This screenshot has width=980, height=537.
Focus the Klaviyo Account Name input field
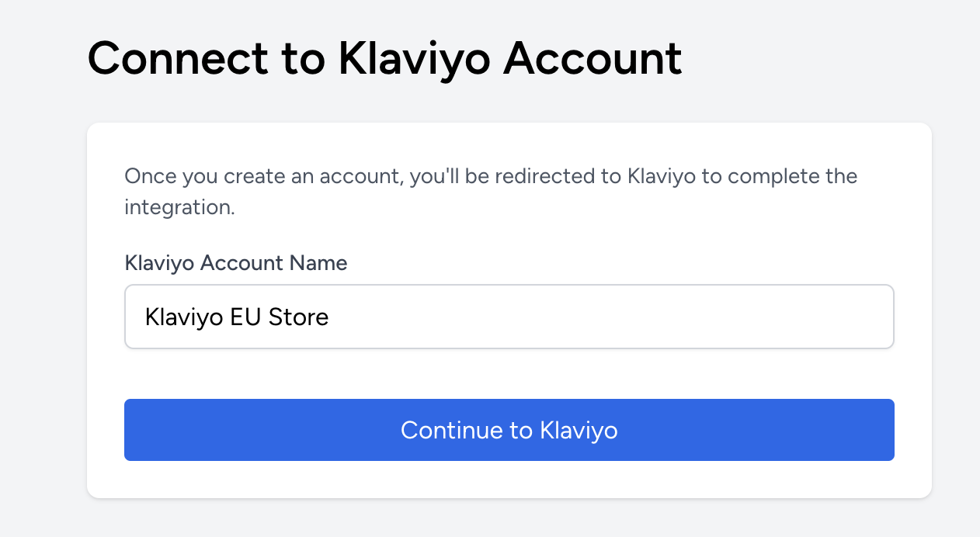click(509, 317)
